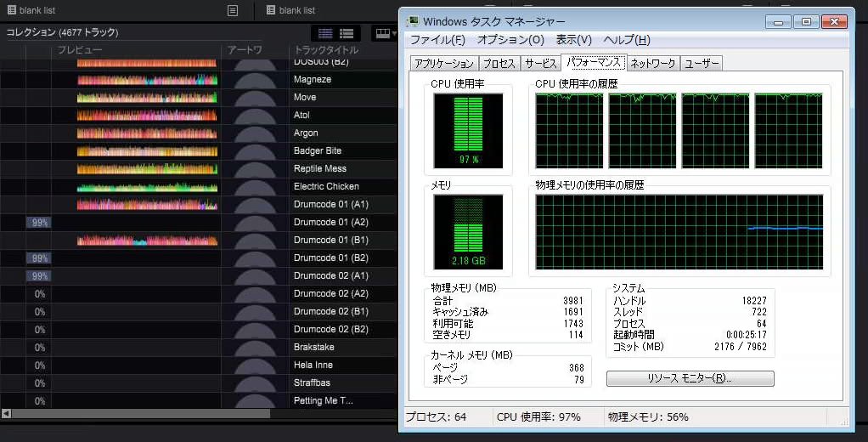The width and height of the screenshot is (868, 442).
Task: Open the playlist menu icon beside first blank list
Action: [x=233, y=10]
